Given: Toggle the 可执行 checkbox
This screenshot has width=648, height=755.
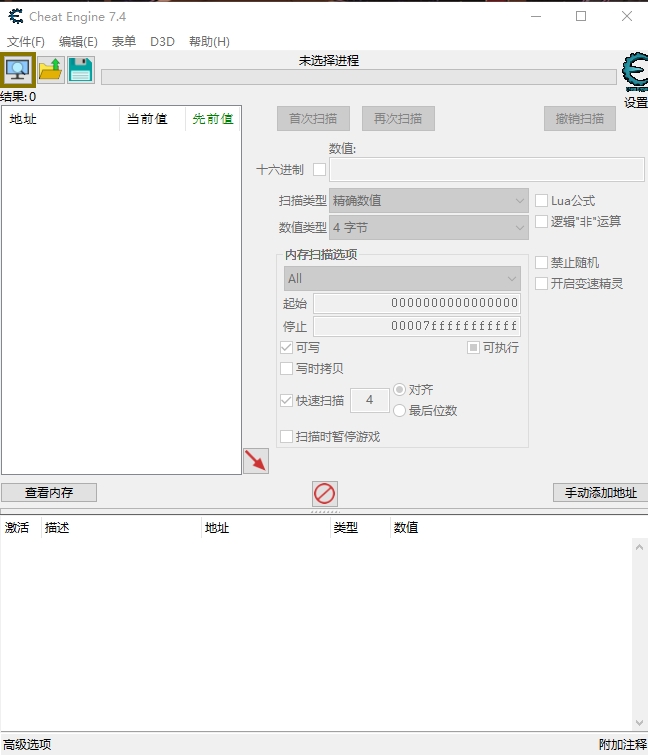Looking at the screenshot, I should 473,348.
